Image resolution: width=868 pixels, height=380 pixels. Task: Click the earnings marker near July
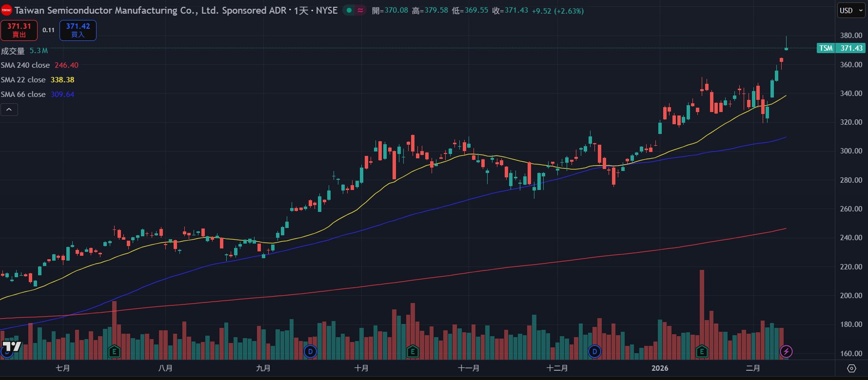pyautogui.click(x=114, y=351)
